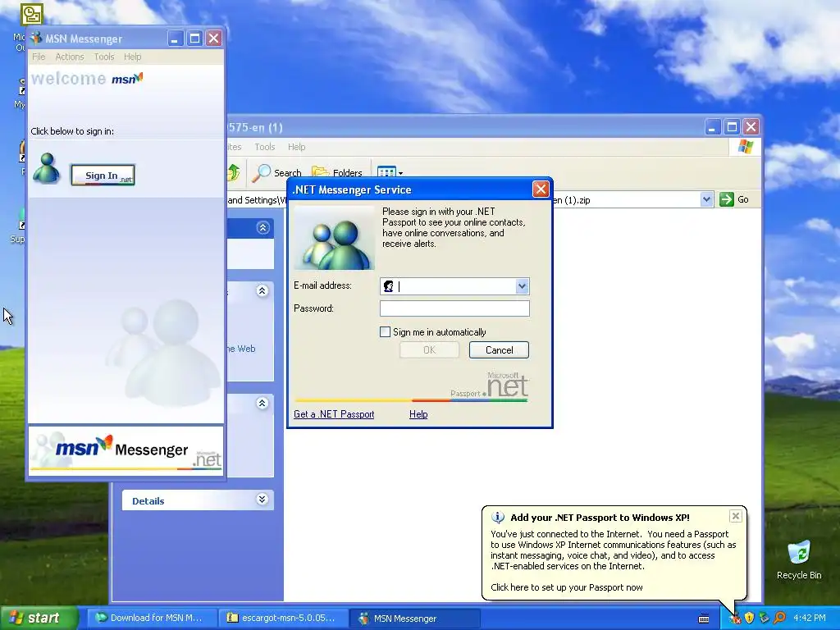Open the Views button dropdown arrow in Explorer
Screen dimensions: 840x630
(x=400, y=173)
